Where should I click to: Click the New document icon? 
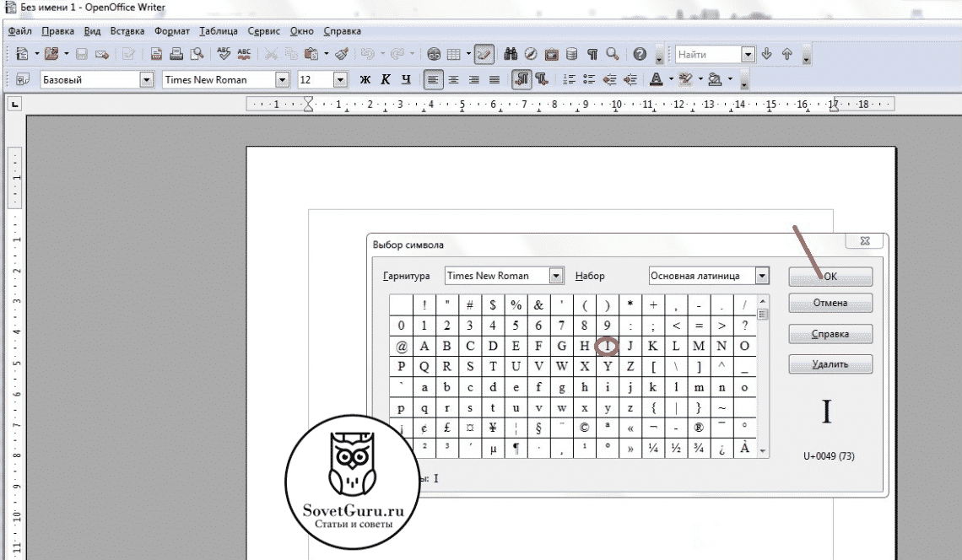tap(22, 54)
